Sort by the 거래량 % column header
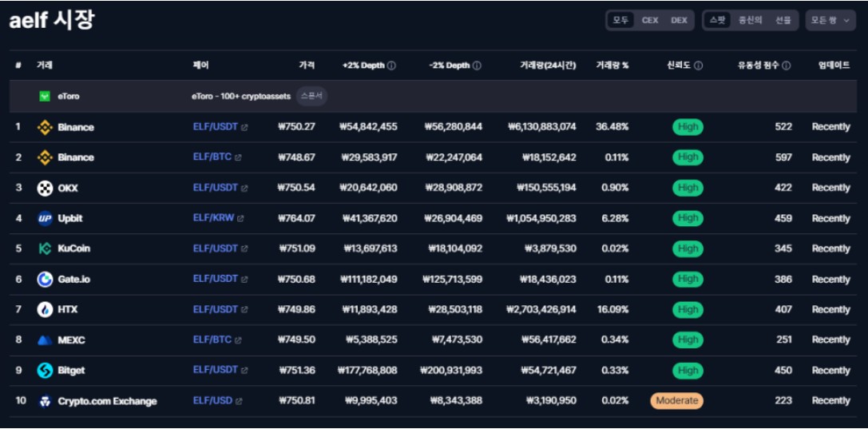The width and height of the screenshot is (868, 429). coord(612,66)
